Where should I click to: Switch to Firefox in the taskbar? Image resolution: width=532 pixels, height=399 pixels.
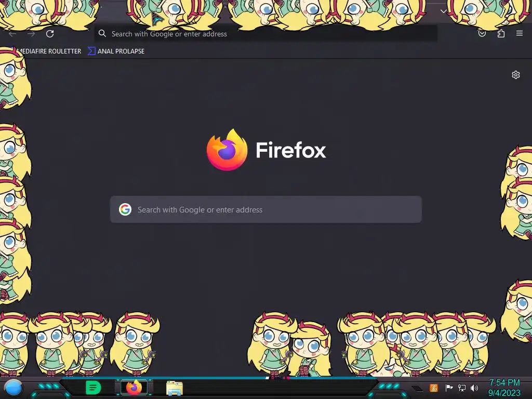pos(134,388)
